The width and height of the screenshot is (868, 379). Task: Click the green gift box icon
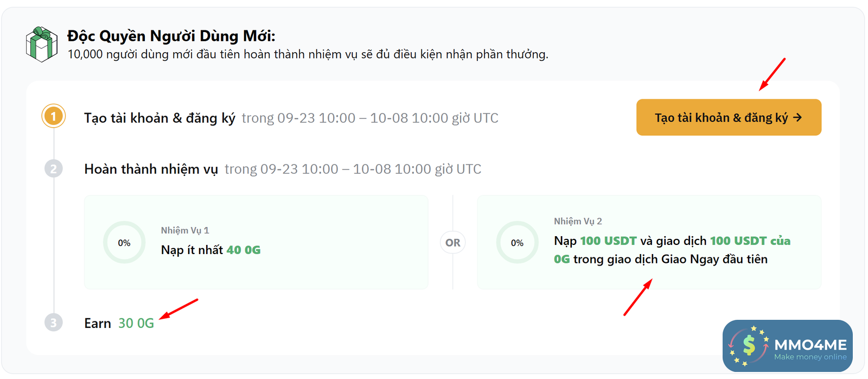(x=42, y=44)
